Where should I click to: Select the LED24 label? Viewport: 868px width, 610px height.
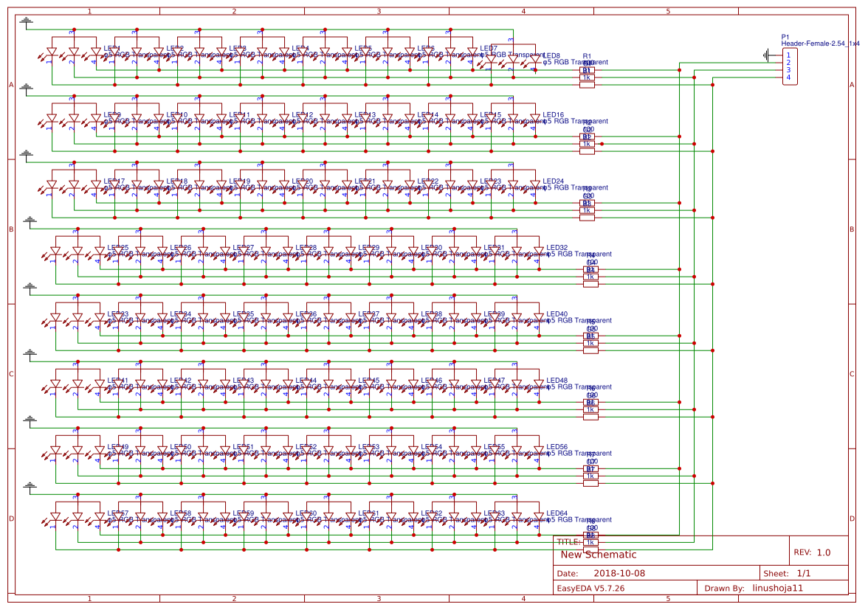(x=553, y=181)
